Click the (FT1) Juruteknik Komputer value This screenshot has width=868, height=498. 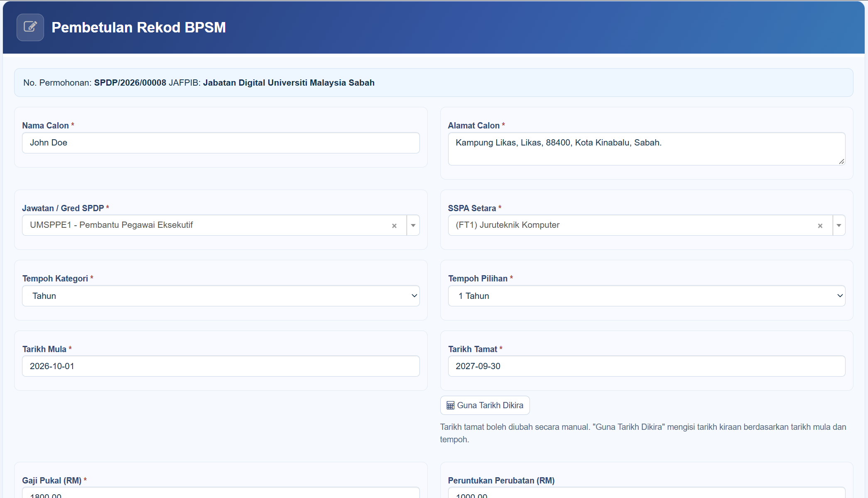(508, 225)
